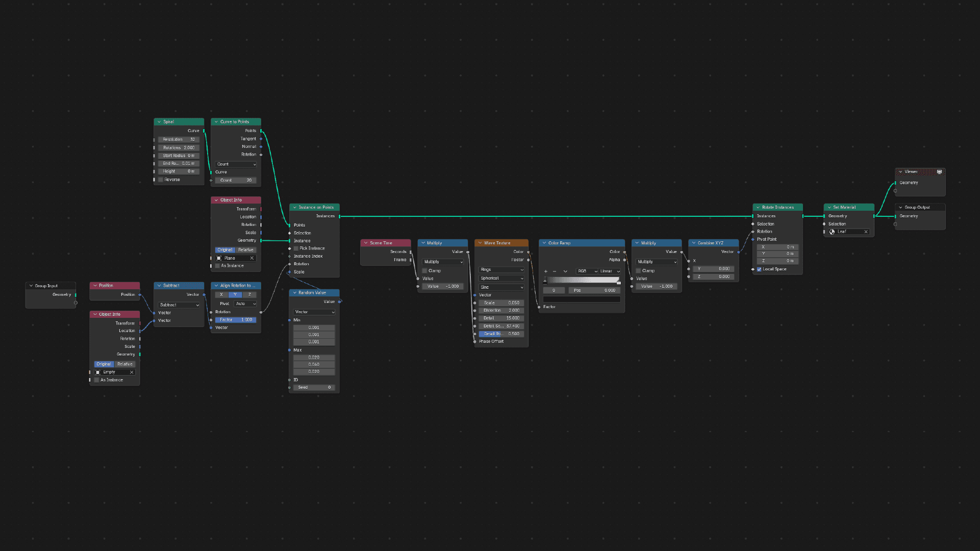Viewport: 980px width, 551px height.
Task: Click the Count field showing 20
Action: click(x=236, y=180)
